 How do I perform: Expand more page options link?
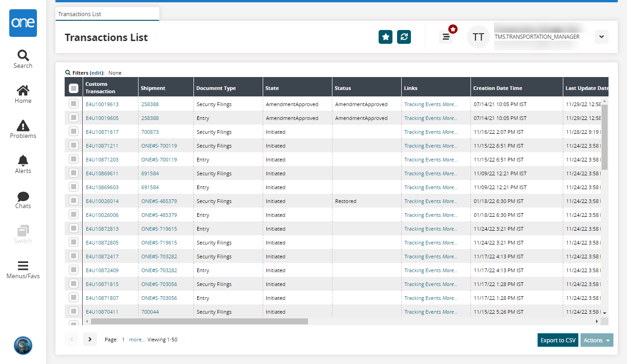click(x=137, y=340)
